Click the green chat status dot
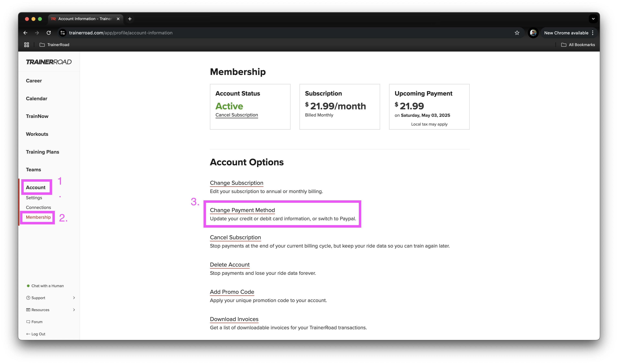Viewport: 618px width, 364px height. coord(28,286)
